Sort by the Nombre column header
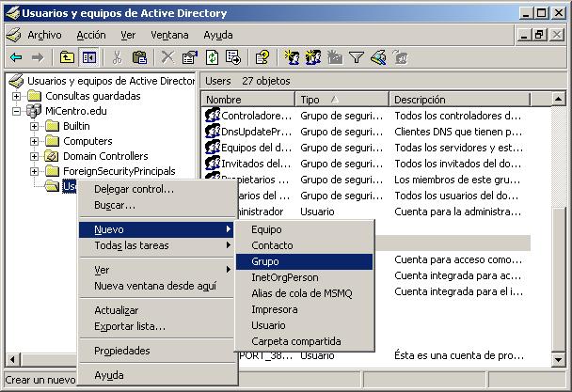 coord(246,100)
